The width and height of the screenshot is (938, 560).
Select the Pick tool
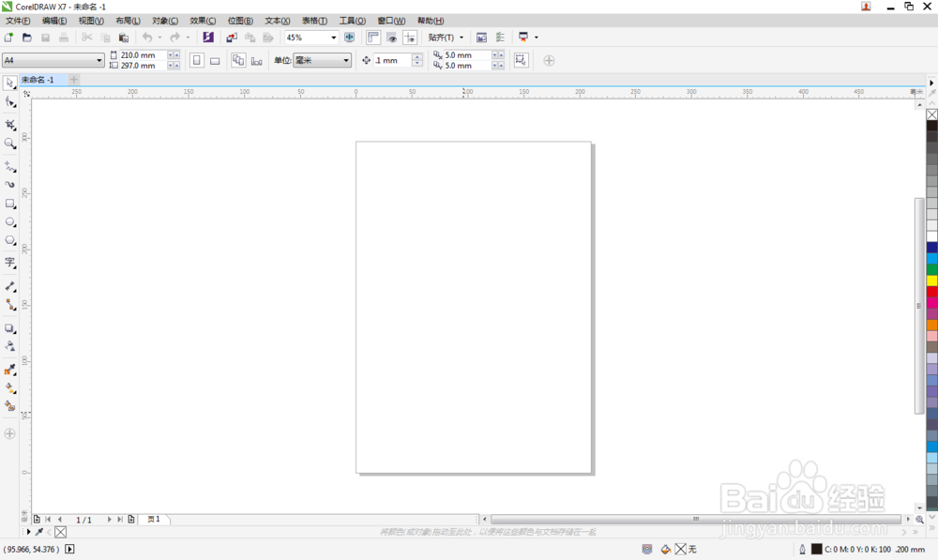10,83
